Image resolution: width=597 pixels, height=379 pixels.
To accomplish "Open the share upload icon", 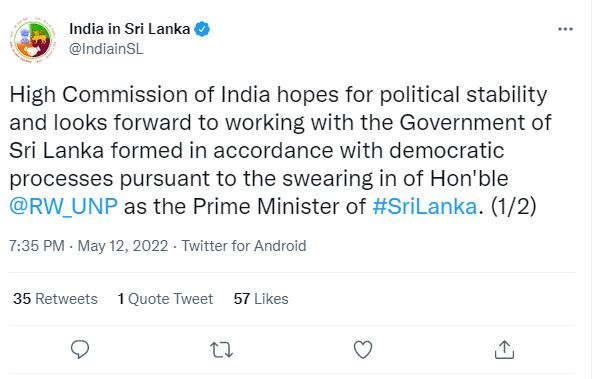I will 504,350.
